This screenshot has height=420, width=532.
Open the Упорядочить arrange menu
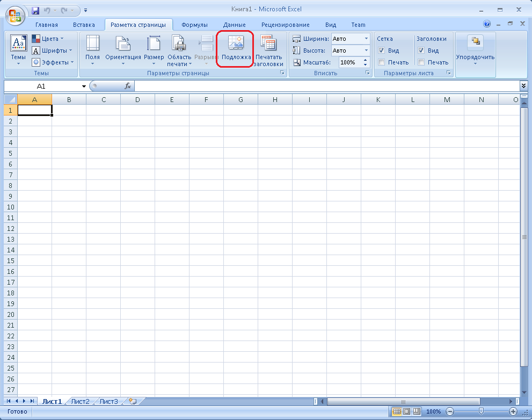point(475,50)
